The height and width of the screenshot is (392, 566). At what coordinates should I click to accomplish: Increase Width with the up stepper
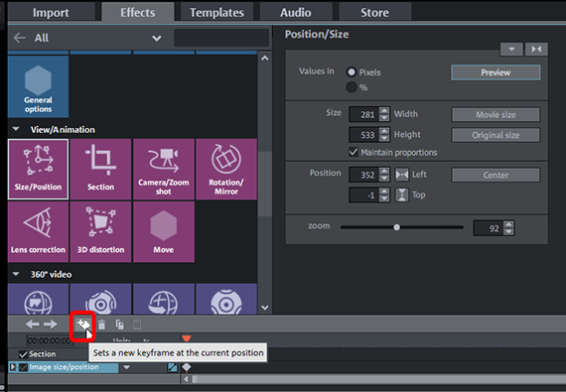(385, 111)
